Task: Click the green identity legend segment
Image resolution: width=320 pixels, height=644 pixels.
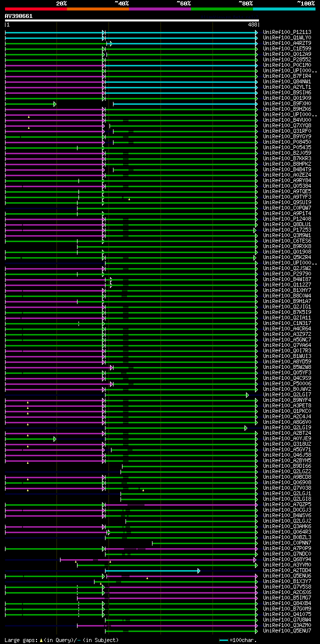Action: coord(221,9)
